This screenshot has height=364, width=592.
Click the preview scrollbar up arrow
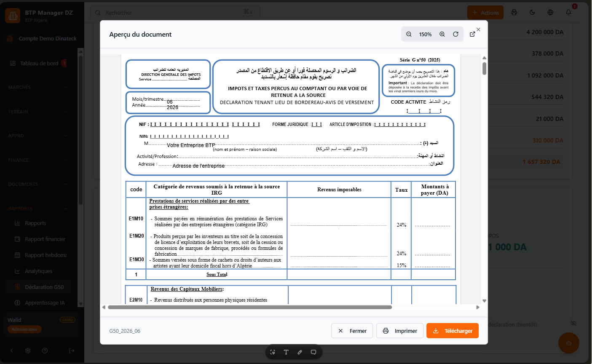tap(484, 58)
